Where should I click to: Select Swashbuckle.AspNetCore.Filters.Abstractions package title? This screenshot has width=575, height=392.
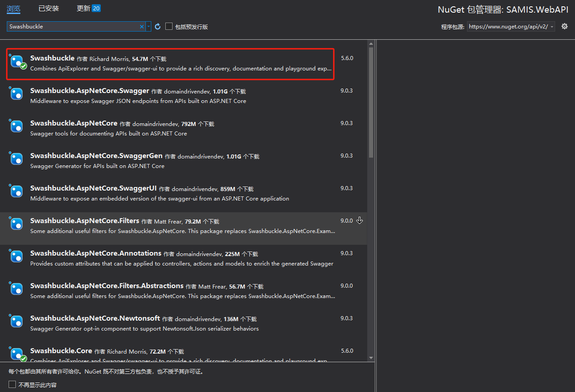[107, 286]
